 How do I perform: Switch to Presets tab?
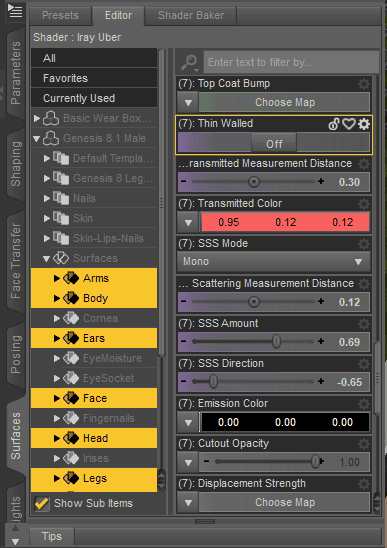[x=60, y=16]
